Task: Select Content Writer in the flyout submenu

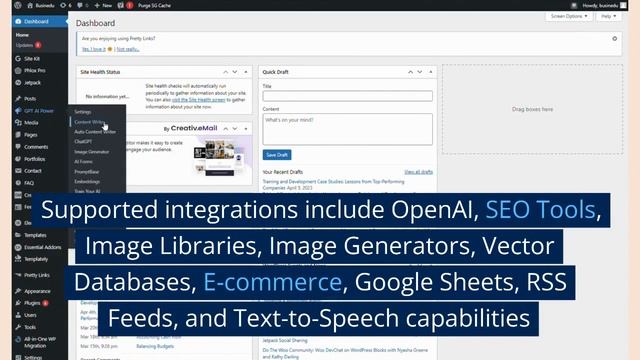Action: [90, 122]
